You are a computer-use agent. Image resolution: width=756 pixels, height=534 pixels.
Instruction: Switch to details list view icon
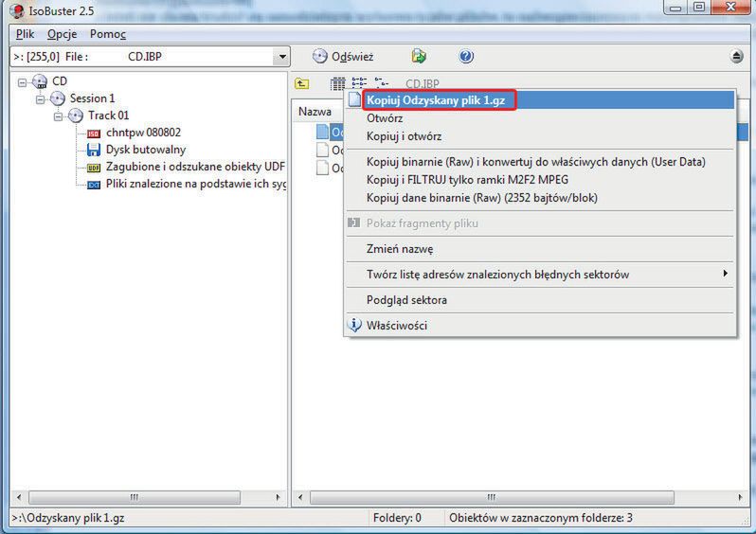(x=337, y=84)
